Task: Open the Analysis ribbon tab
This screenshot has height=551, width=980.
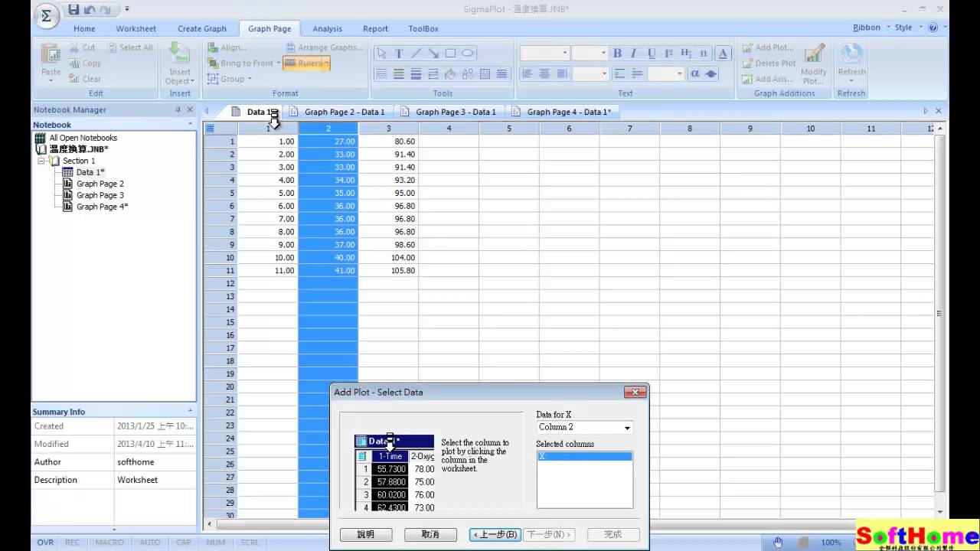Action: (327, 28)
